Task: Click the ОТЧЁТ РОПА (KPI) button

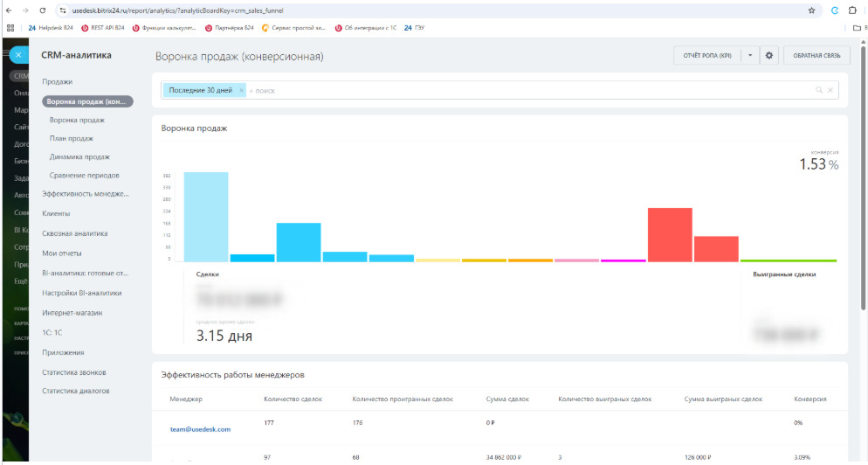Action: pos(707,55)
